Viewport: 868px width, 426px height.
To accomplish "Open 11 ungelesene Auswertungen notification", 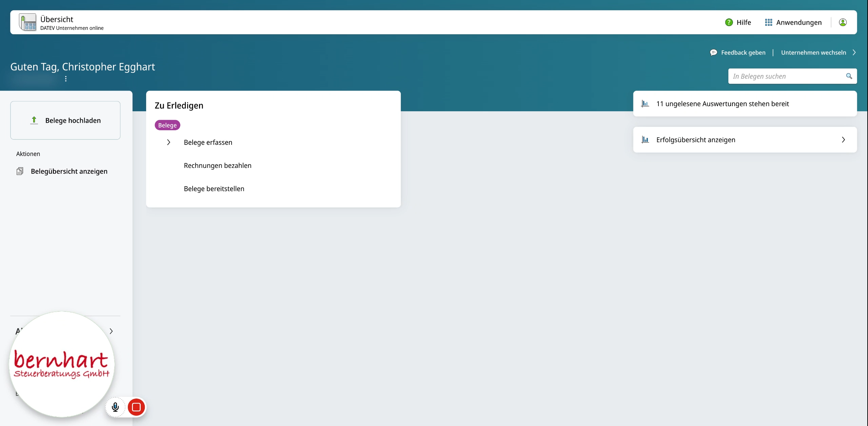I will click(x=722, y=104).
